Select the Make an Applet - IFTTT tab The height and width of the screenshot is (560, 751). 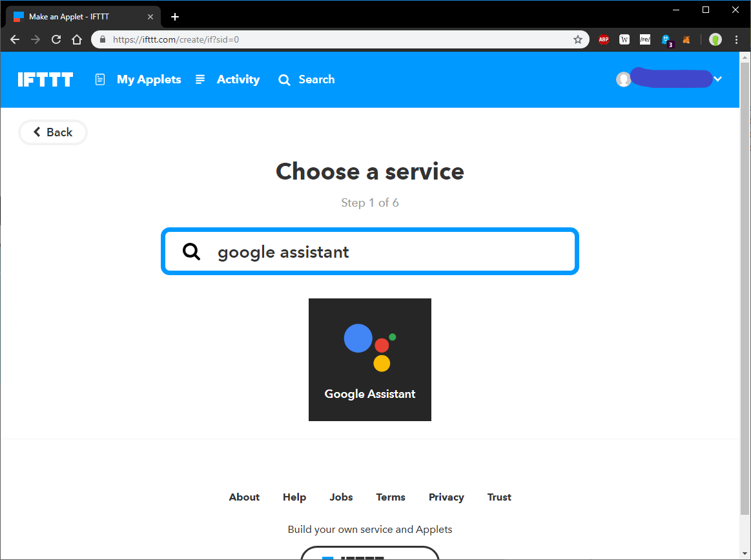[x=84, y=17]
